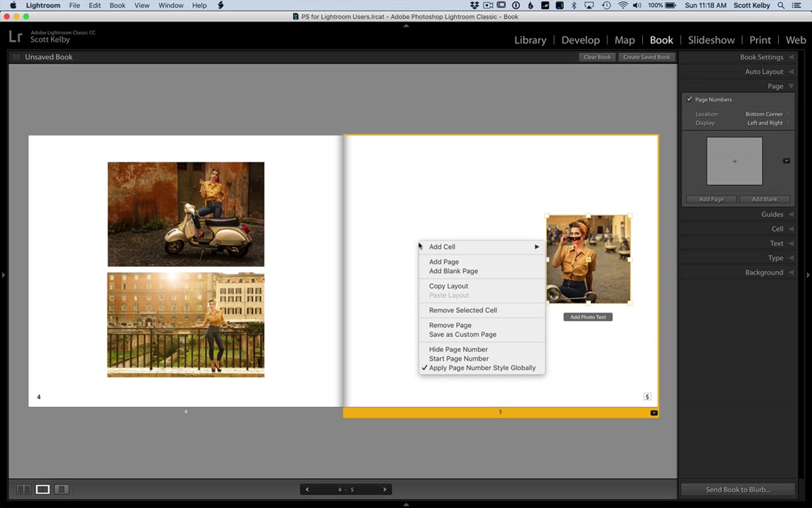Image resolution: width=812 pixels, height=508 pixels.
Task: Click Send Book to Blurb button
Action: coord(738,489)
